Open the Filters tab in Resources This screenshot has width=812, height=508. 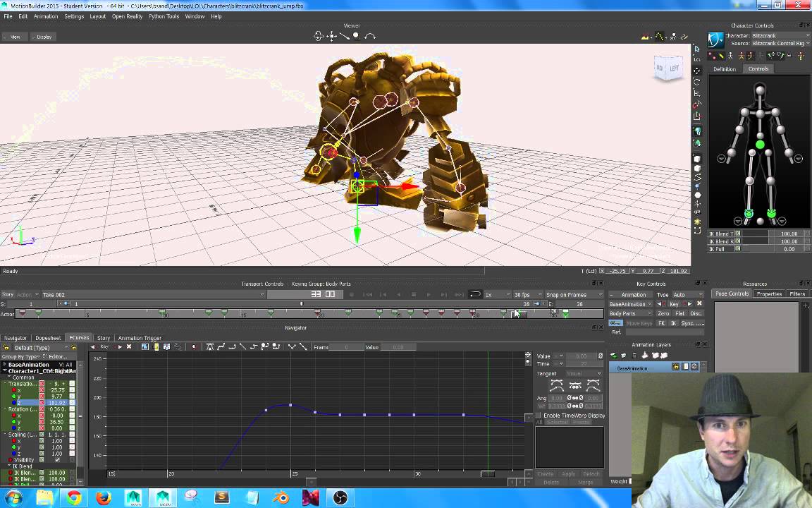click(x=797, y=294)
